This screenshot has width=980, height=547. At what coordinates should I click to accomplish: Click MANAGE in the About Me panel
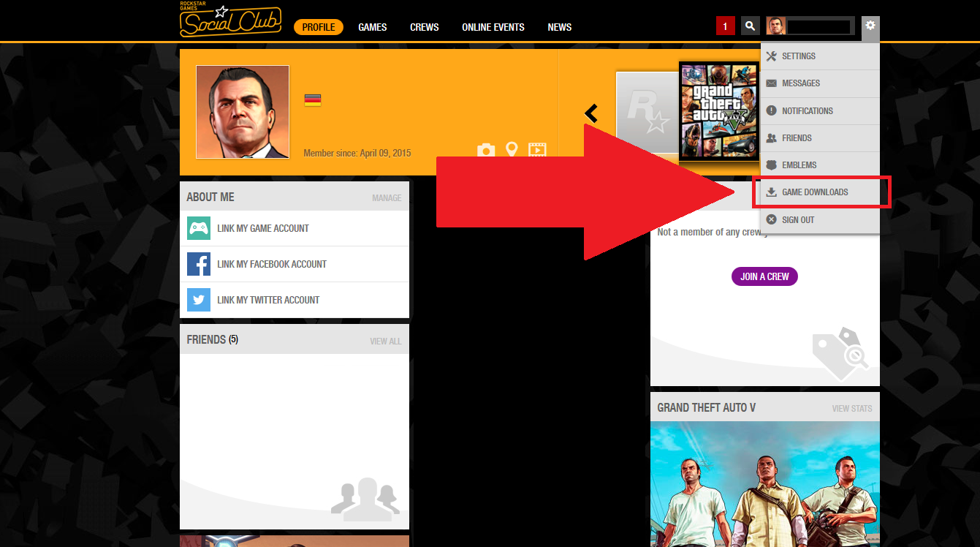387,198
